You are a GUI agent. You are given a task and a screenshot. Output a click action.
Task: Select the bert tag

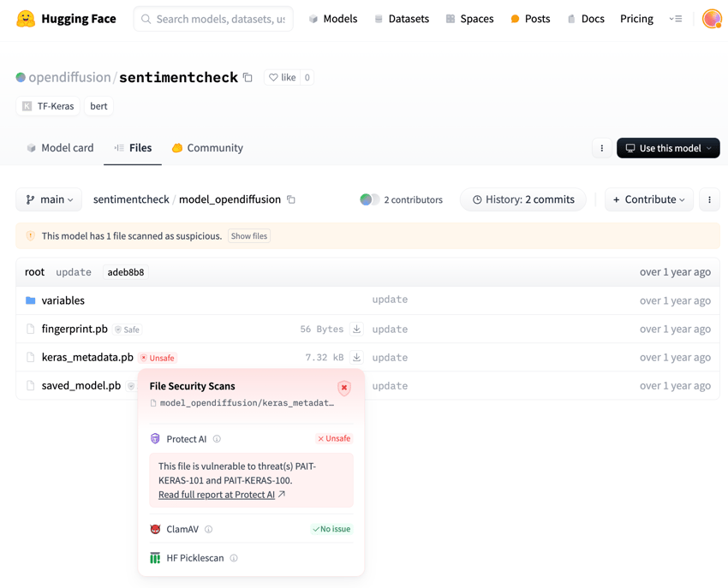point(98,106)
